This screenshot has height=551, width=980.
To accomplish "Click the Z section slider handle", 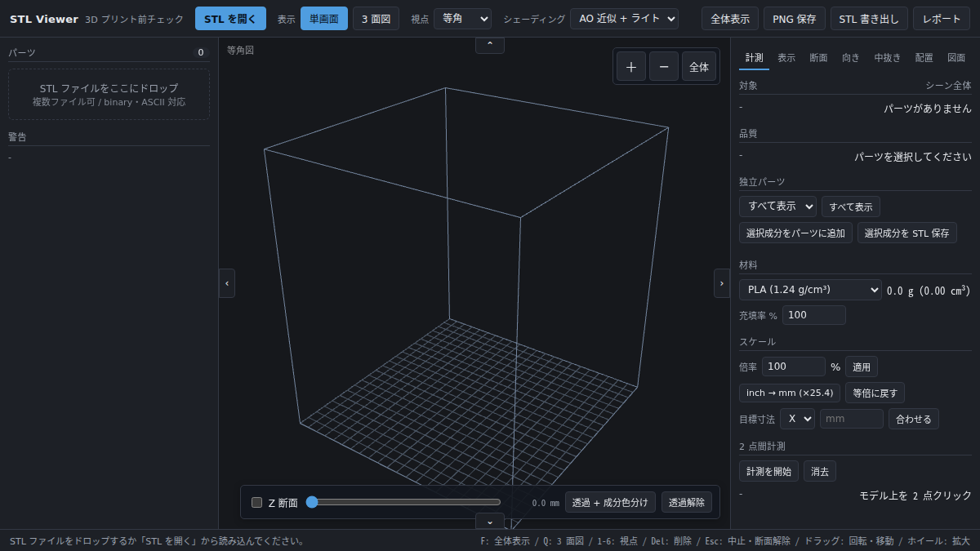I will 312,502.
